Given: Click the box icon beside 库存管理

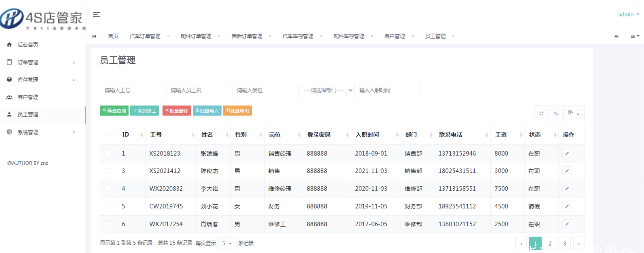Looking at the screenshot, I should [x=9, y=79].
